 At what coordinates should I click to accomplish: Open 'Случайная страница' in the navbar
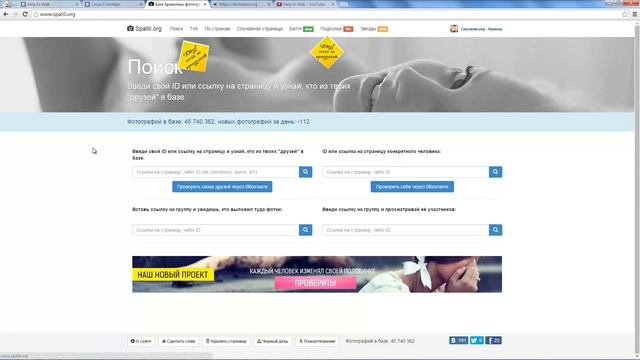[x=260, y=29]
